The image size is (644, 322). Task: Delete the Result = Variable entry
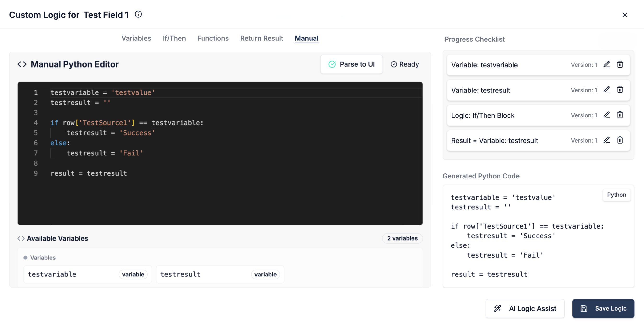coord(620,140)
